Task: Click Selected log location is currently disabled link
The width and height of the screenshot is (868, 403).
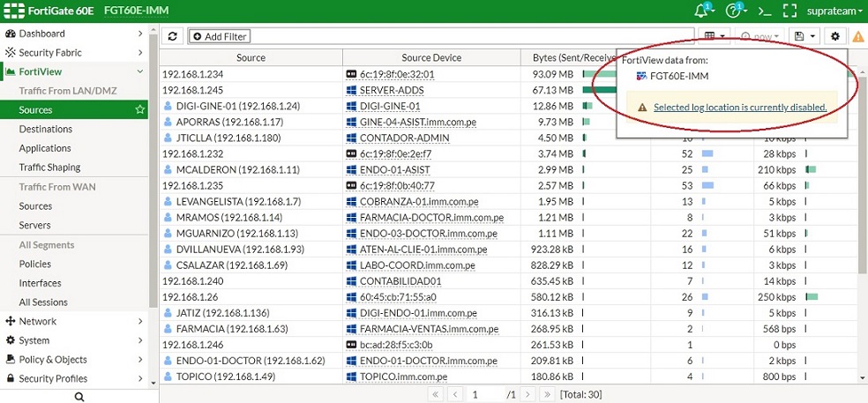Action: tap(740, 108)
